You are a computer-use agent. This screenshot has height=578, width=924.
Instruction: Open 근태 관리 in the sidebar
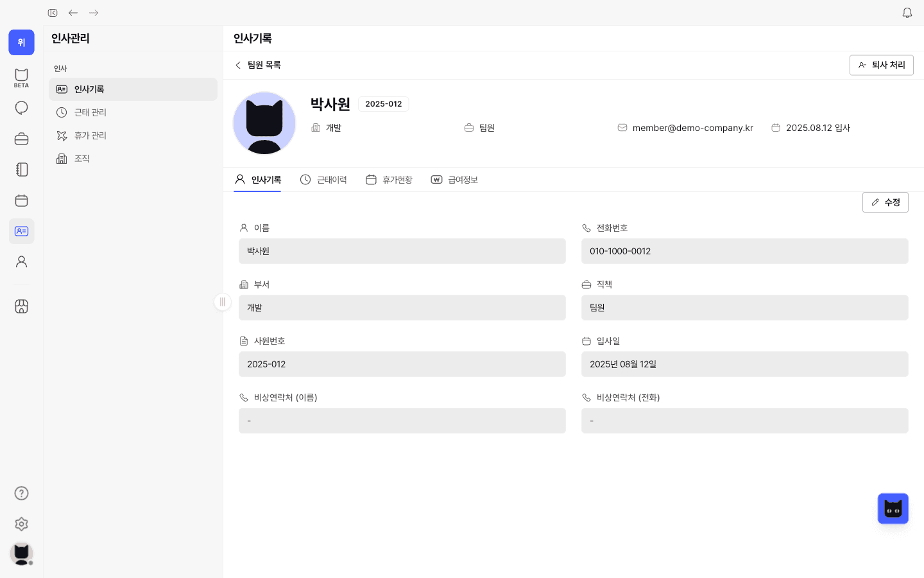pos(133,112)
